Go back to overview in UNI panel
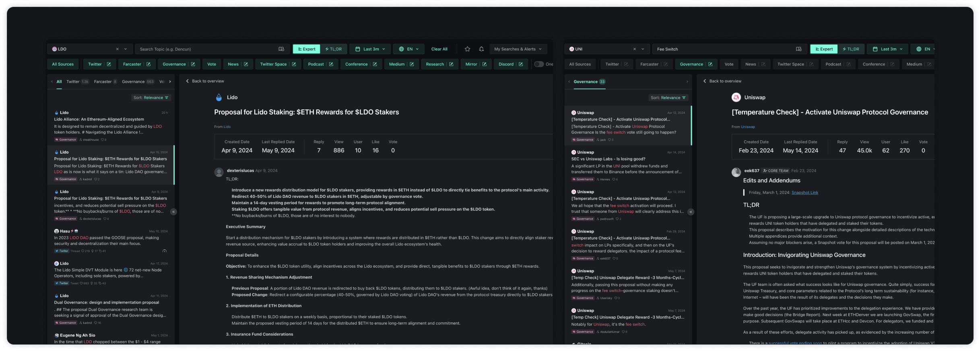The width and height of the screenshot is (980, 351). coord(722,81)
